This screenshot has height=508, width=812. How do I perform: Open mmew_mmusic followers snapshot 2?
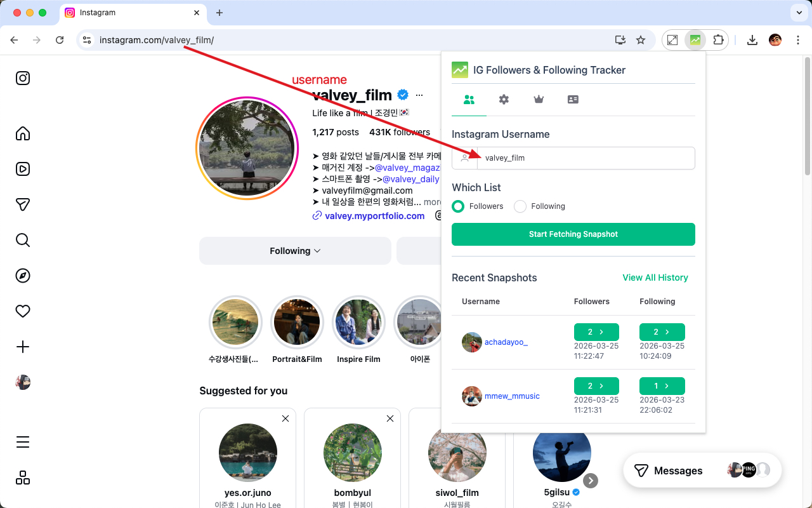[x=596, y=386]
